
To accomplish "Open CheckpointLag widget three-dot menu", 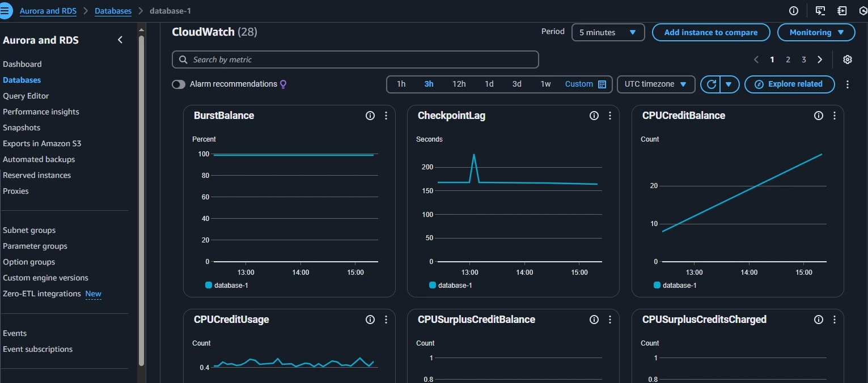I will click(x=610, y=116).
